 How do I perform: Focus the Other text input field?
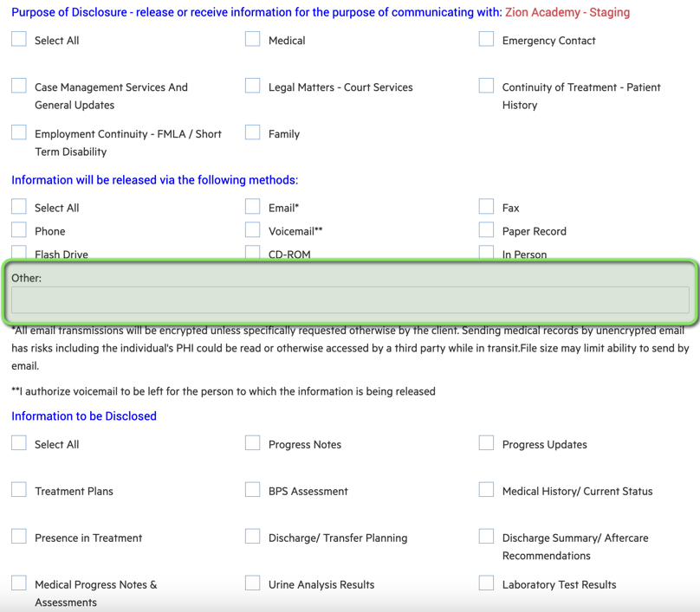click(x=350, y=300)
